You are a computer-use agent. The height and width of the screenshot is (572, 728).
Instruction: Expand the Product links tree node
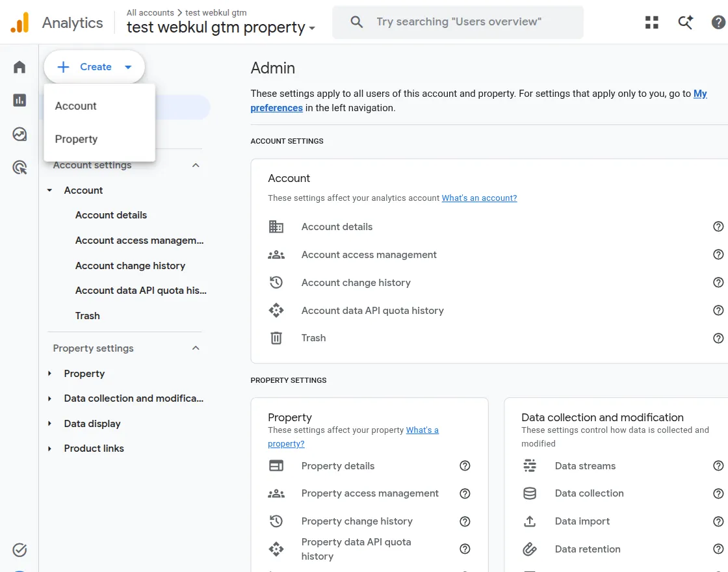tap(49, 448)
